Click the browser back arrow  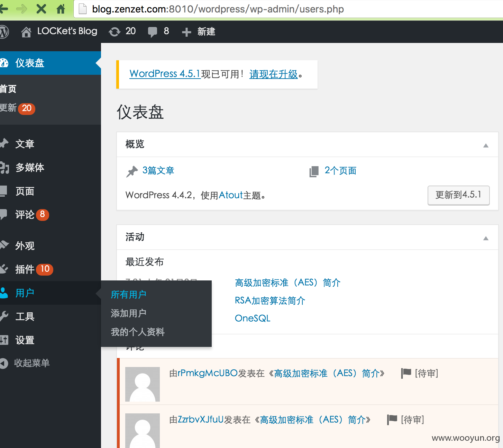click(3, 9)
